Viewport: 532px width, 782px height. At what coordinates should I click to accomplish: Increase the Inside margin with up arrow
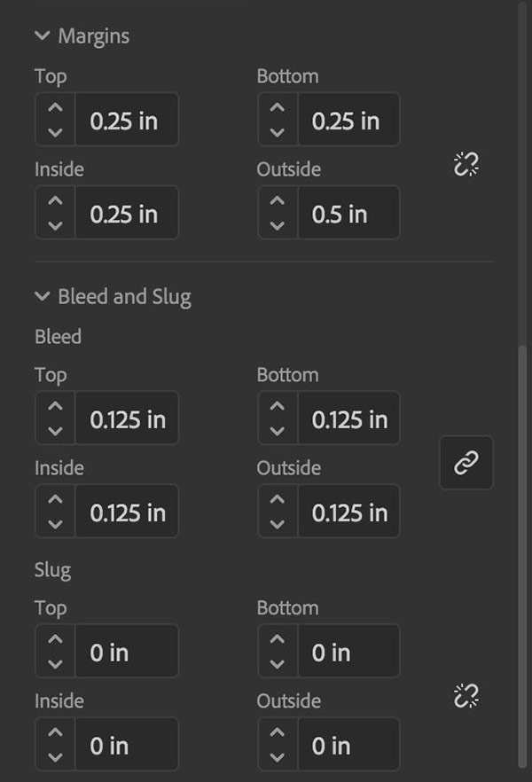[55, 200]
